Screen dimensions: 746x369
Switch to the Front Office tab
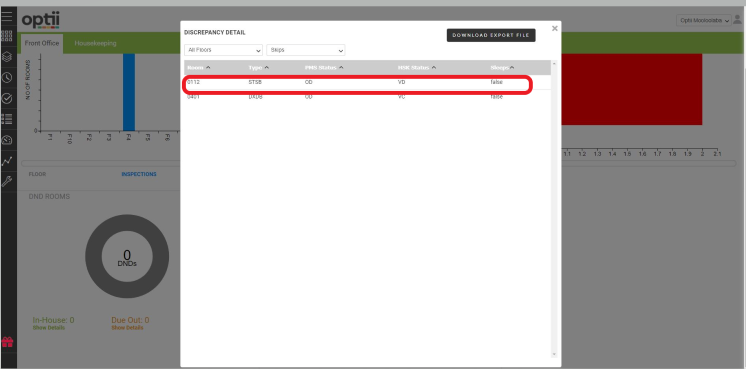click(42, 43)
